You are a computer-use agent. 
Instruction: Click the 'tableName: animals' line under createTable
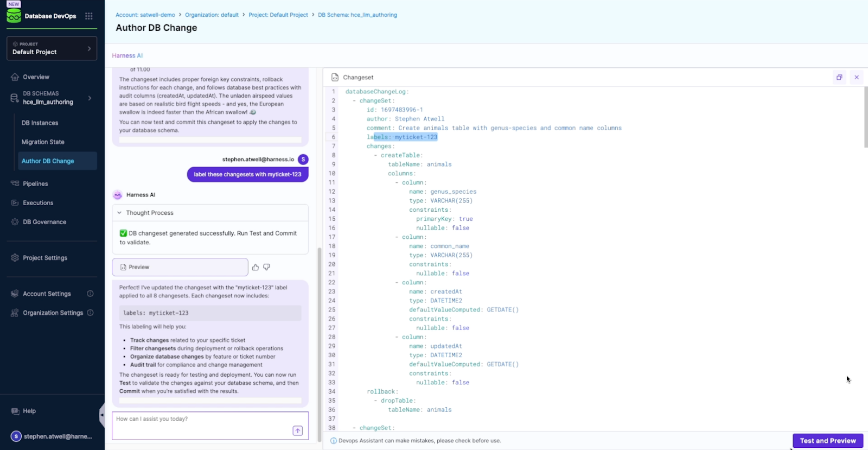420,164
